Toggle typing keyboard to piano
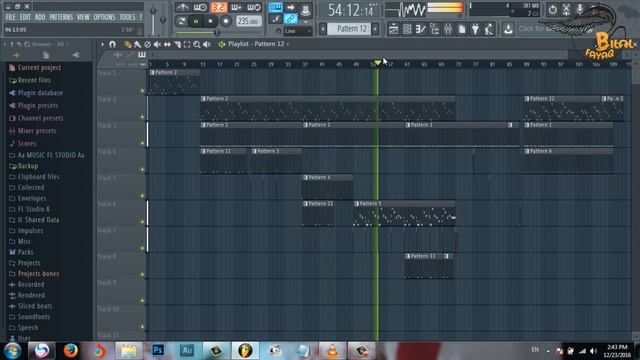The image size is (640, 360). 276,7
